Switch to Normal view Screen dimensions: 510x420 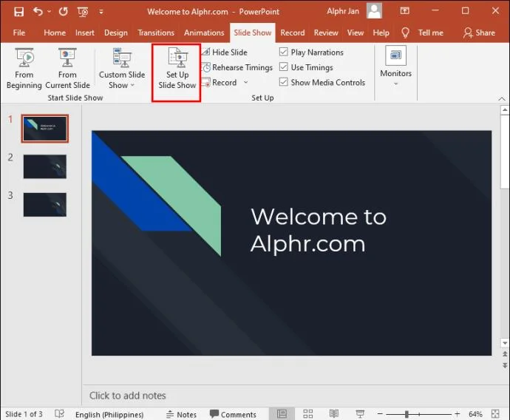(x=282, y=414)
